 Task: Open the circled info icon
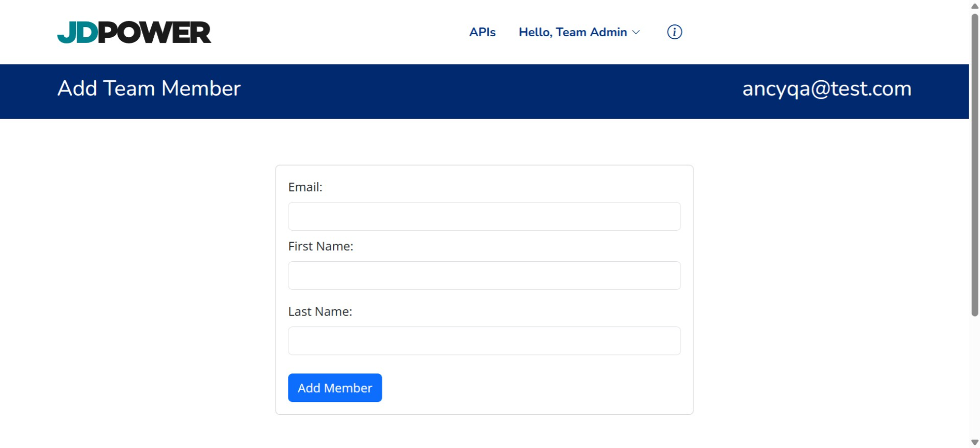(x=674, y=32)
